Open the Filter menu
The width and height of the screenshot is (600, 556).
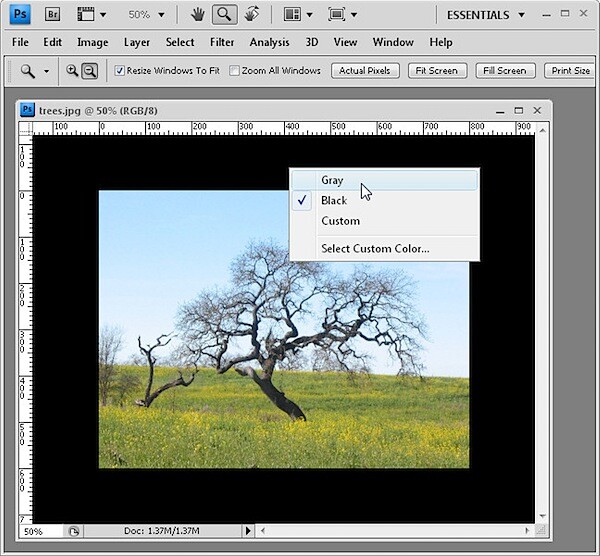222,42
